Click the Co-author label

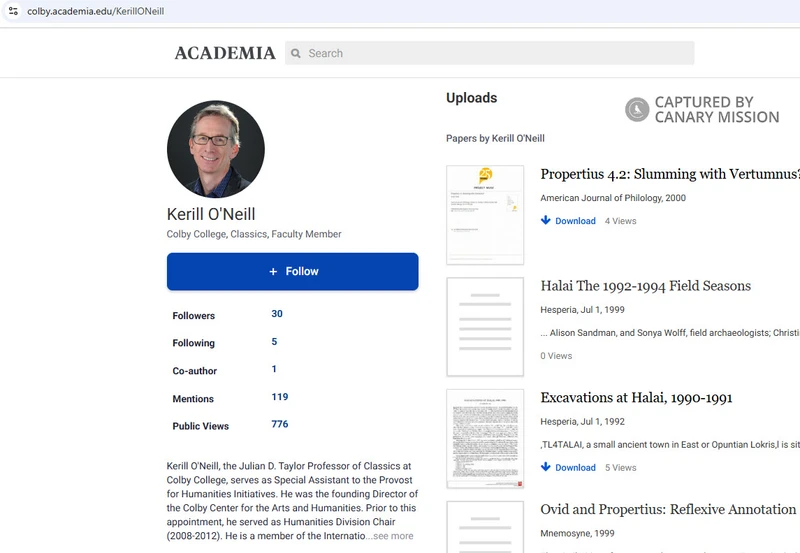point(194,371)
